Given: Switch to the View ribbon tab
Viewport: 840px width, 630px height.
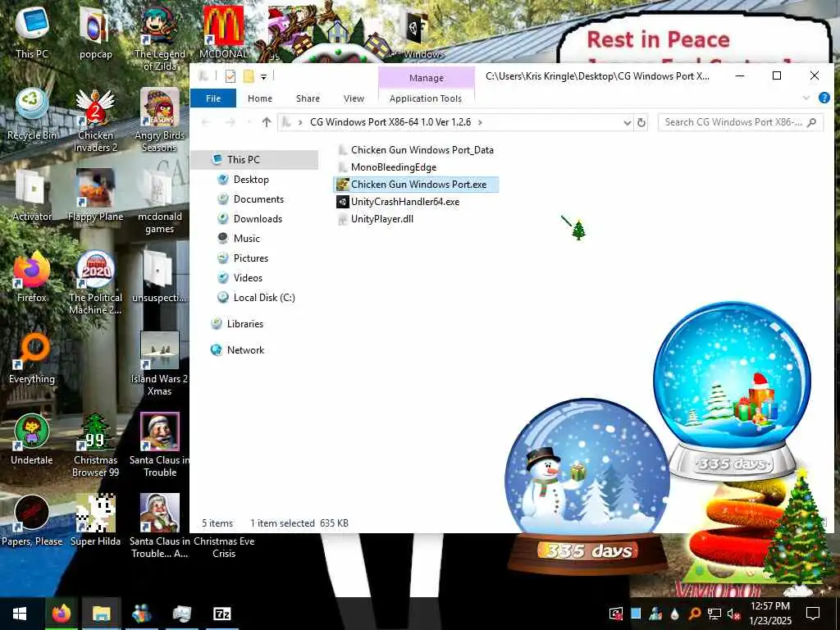Looking at the screenshot, I should coord(354,98).
